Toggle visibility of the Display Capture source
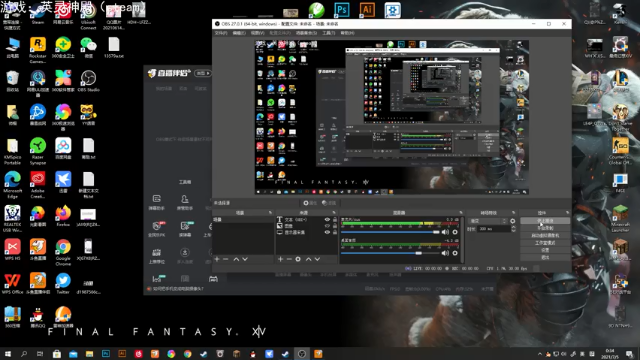 coord(327,232)
